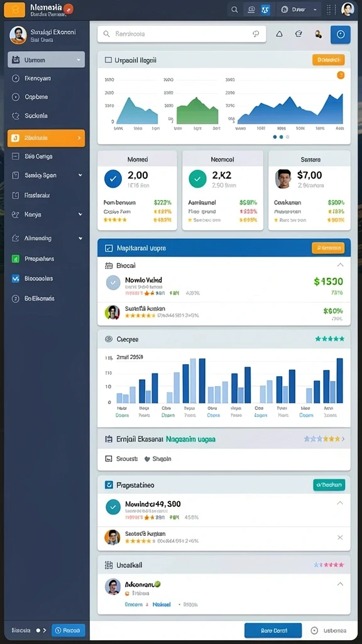Click the first carousel dot under charts

pos(275,137)
